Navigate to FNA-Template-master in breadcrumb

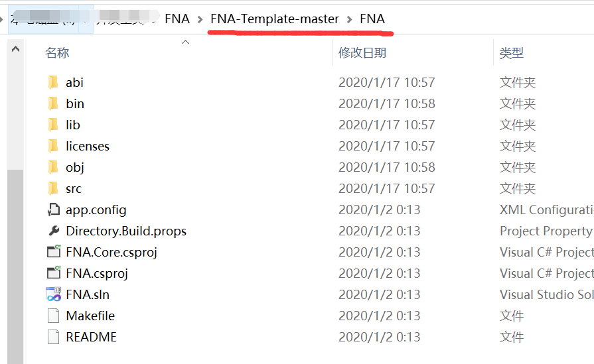(x=275, y=19)
